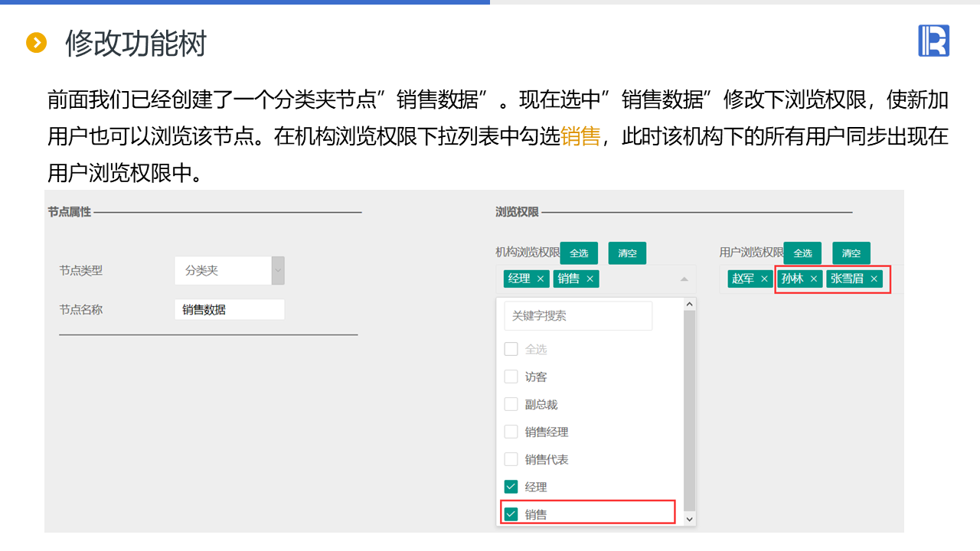This screenshot has height=551, width=980.
Task: Check the 销售代表 checkbox
Action: pyautogui.click(x=511, y=459)
